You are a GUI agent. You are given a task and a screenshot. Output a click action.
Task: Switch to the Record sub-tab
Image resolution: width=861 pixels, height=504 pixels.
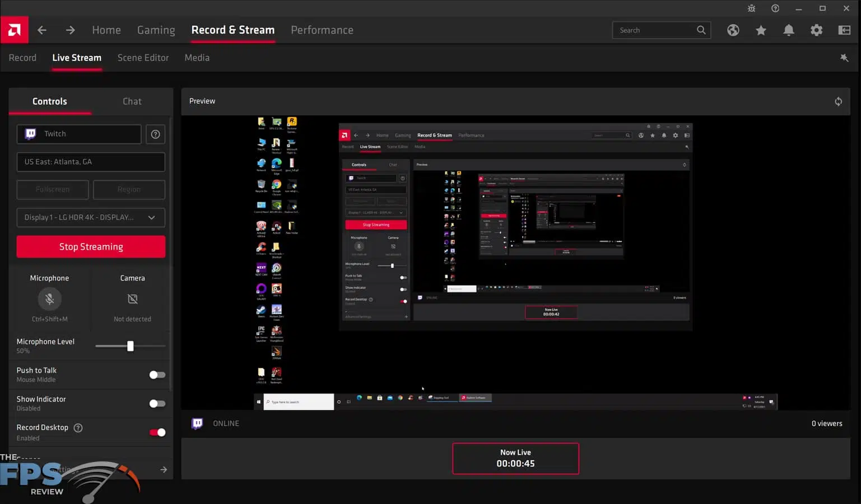coord(22,58)
